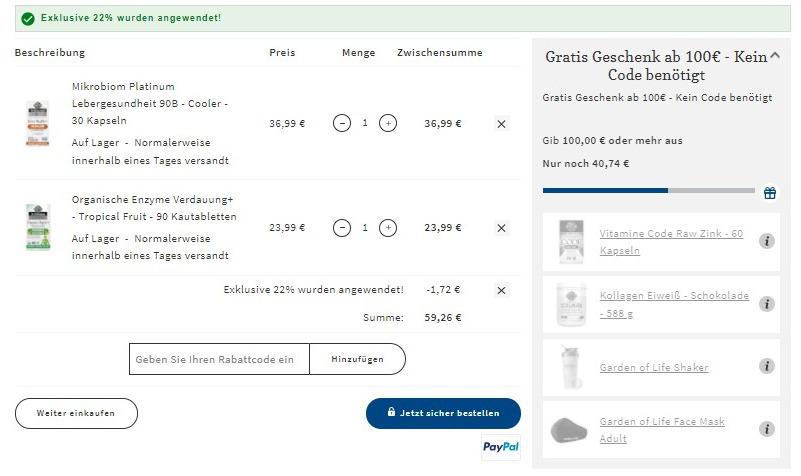Show info for Garden of Life Shaker
This screenshot has height=476, width=801.
click(x=766, y=366)
